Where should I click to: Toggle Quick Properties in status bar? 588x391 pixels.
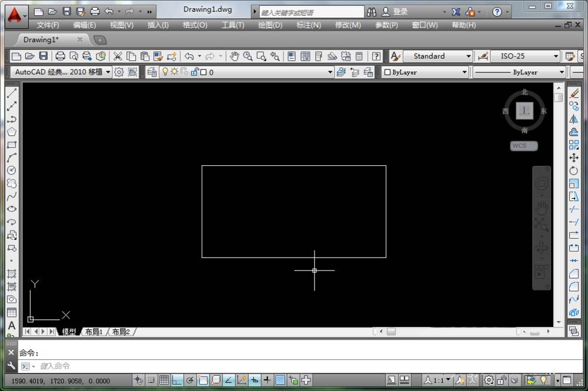[293, 380]
